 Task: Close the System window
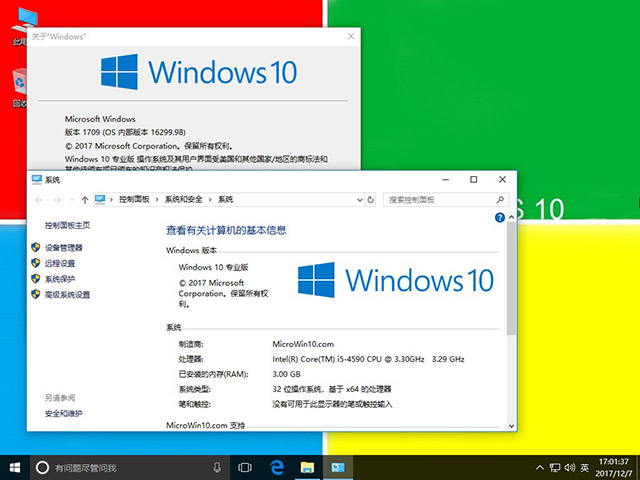point(502,180)
